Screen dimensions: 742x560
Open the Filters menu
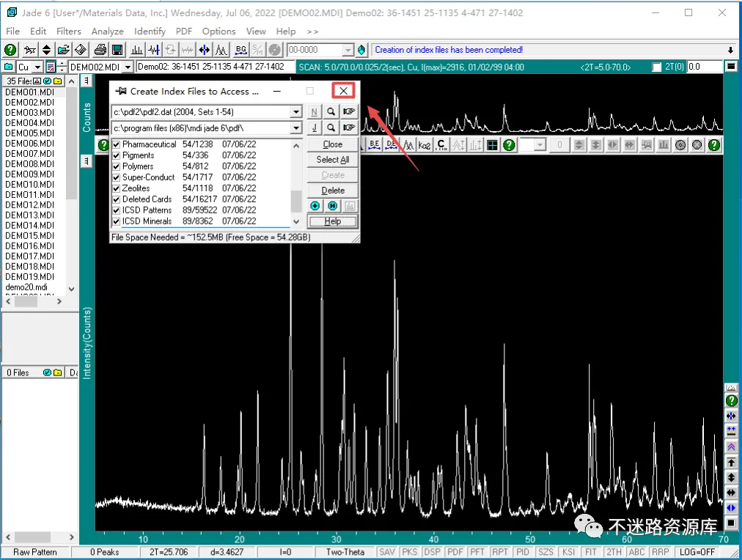click(x=69, y=32)
